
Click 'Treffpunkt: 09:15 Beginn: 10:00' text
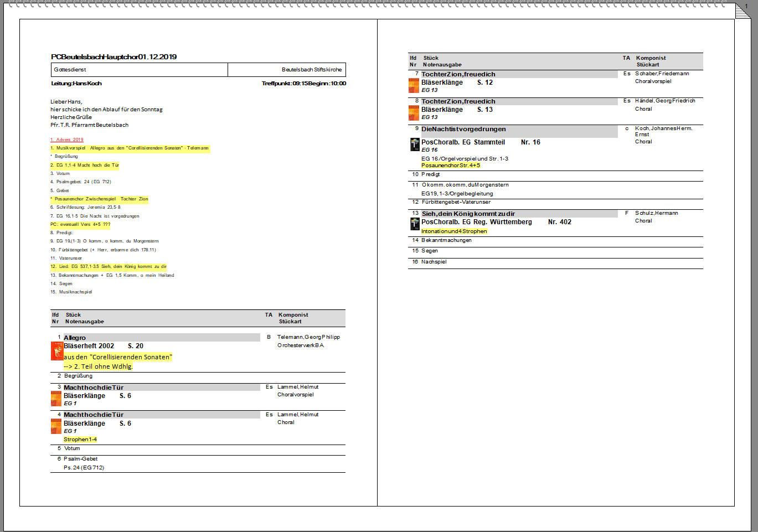tap(304, 84)
